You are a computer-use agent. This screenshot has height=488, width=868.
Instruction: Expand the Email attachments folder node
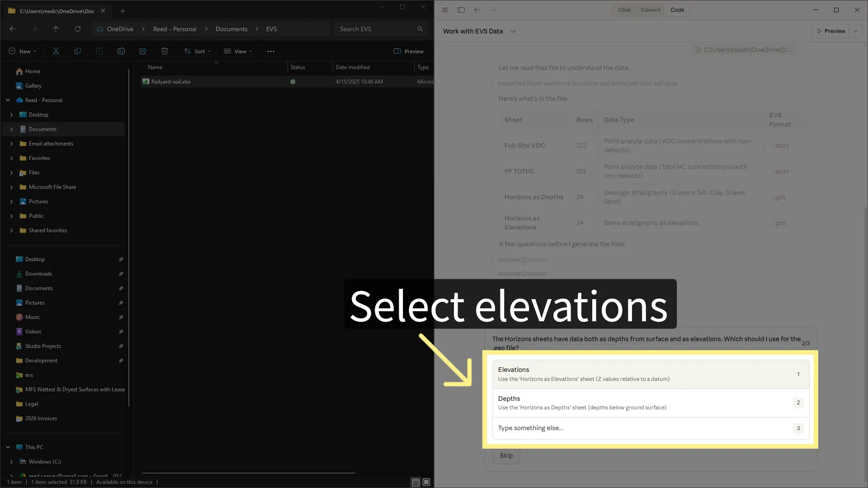(x=11, y=144)
